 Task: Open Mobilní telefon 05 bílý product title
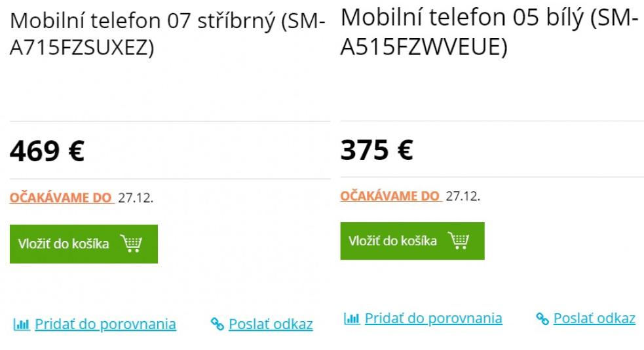[x=489, y=32]
